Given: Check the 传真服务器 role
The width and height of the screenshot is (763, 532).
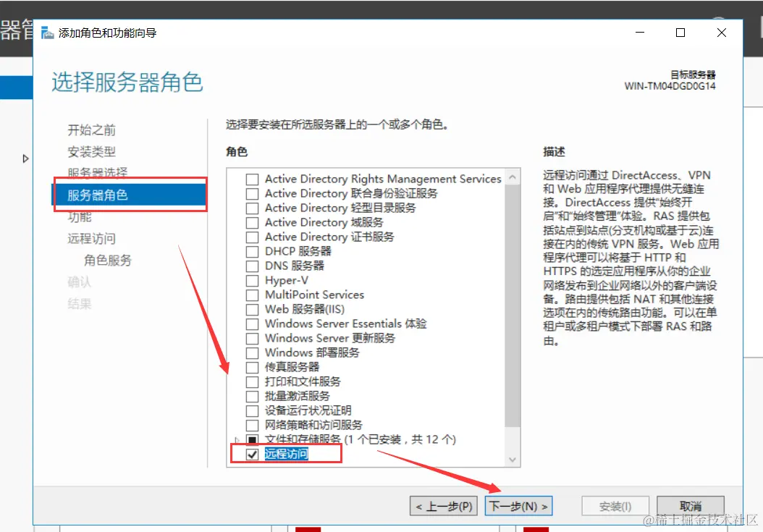Looking at the screenshot, I should 252,368.
